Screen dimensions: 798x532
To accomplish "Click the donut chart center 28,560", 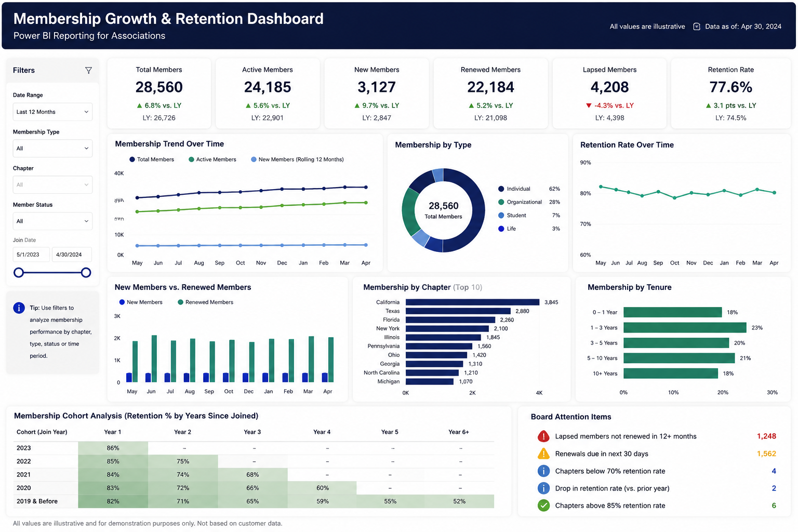I will (444, 206).
